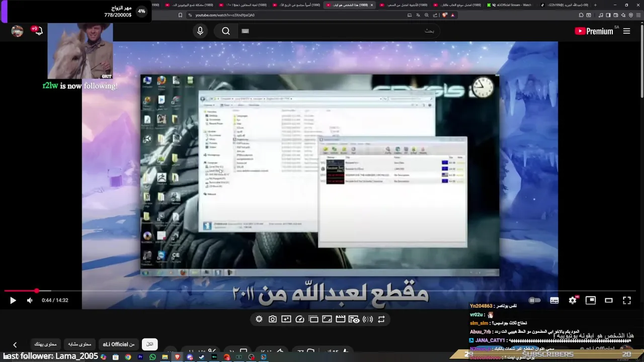The height and width of the screenshot is (362, 644).
Task: Open Premiere Pro from the taskbar
Action: coord(140,357)
